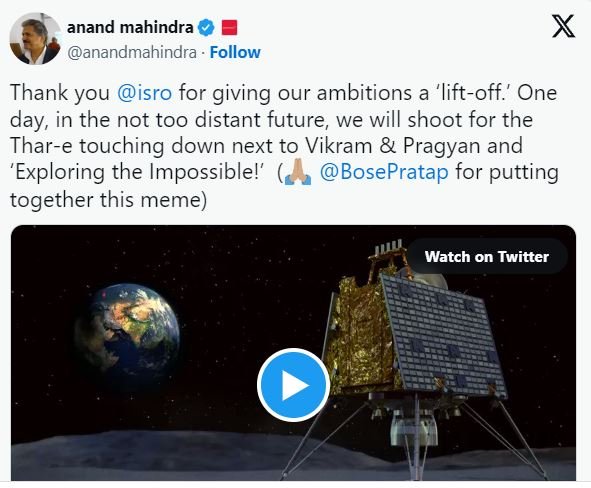Click the word 'Thar-e' in the tweet
The width and height of the screenshot is (591, 488).
tap(41, 146)
